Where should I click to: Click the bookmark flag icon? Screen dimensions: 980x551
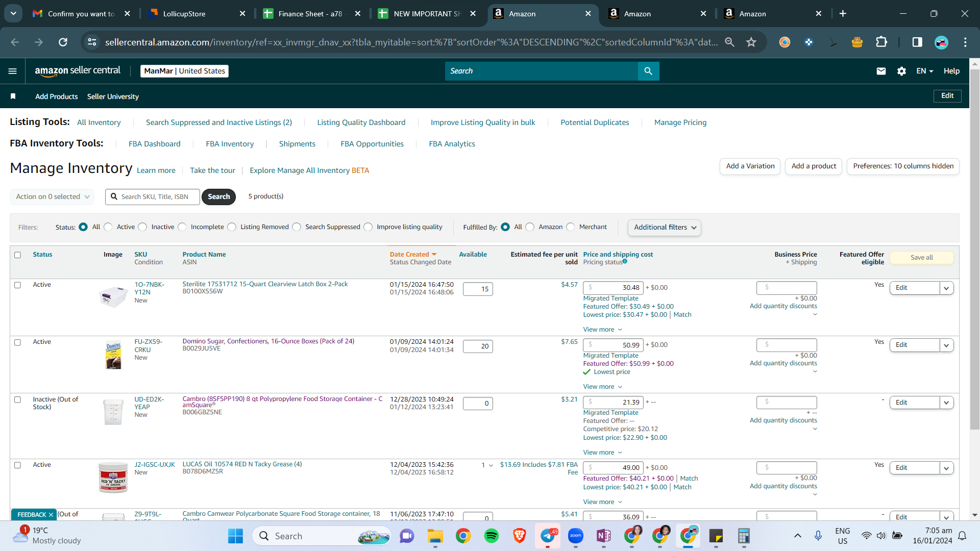point(13,96)
